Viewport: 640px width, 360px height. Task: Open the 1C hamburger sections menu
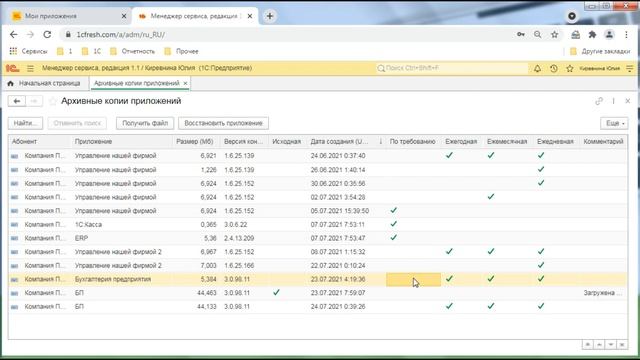pyautogui.click(x=31, y=68)
